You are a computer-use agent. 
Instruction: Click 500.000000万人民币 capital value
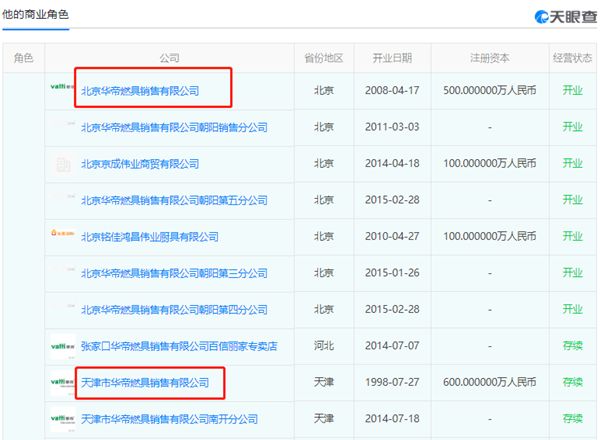point(490,90)
